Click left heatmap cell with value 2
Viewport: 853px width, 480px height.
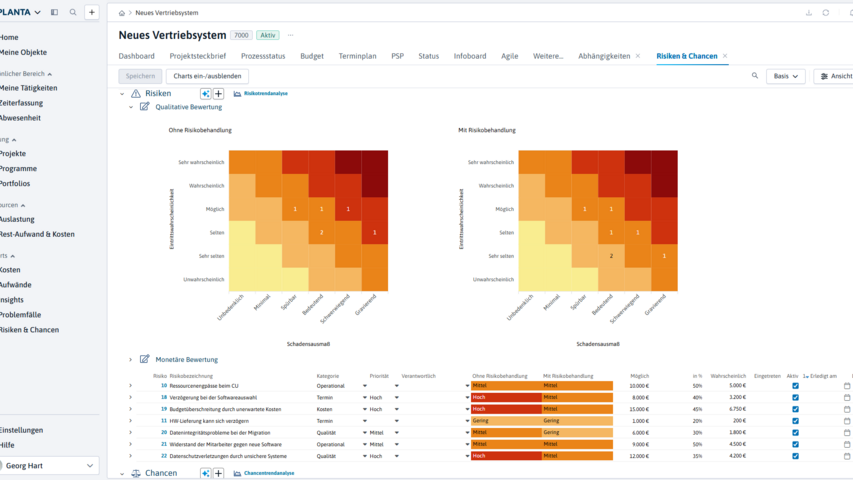322,232
